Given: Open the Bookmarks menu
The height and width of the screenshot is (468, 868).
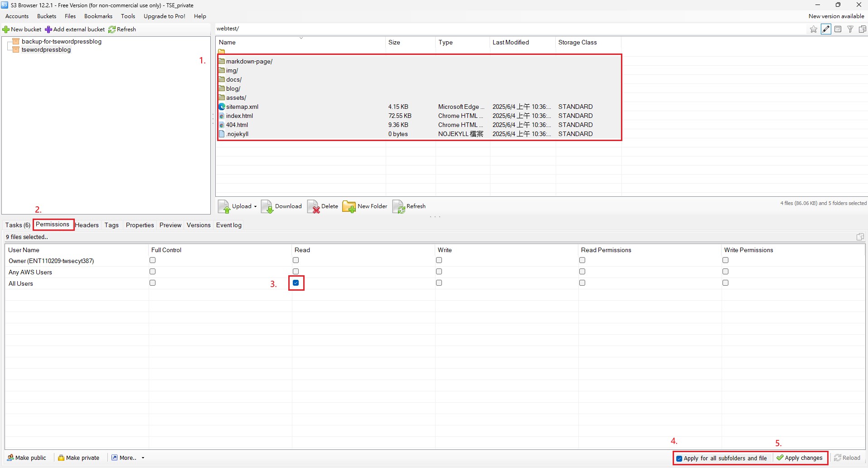Looking at the screenshot, I should click(x=98, y=16).
